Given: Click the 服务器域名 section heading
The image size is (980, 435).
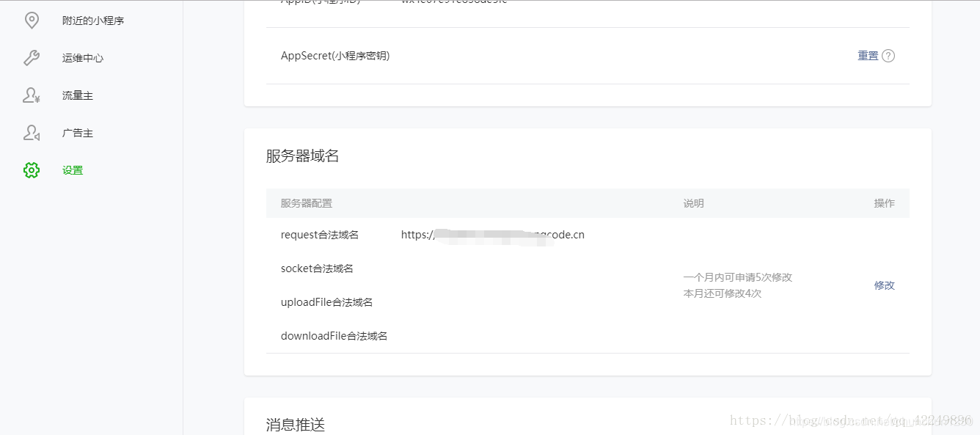Looking at the screenshot, I should 302,156.
